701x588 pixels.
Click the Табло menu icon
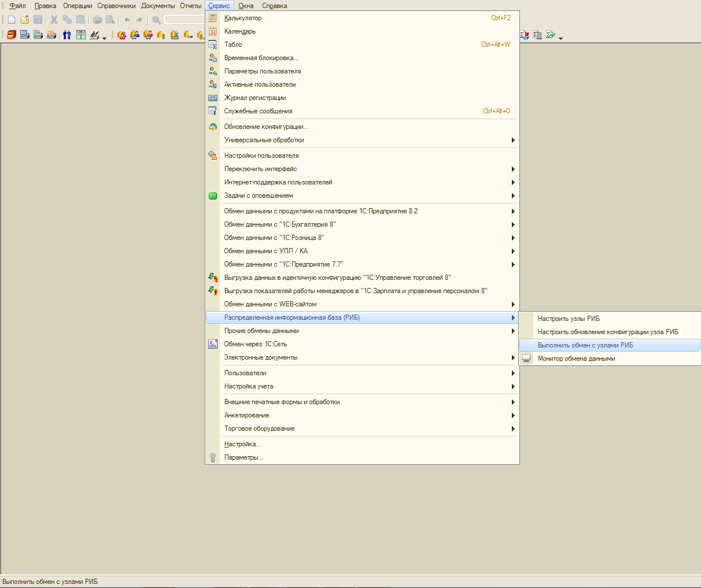click(213, 45)
